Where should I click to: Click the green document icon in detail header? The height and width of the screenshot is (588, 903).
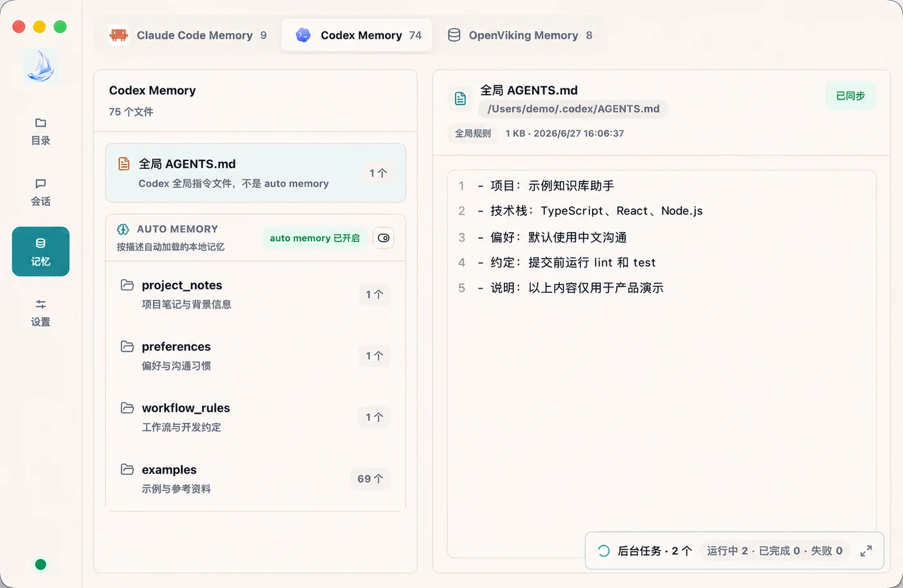(461, 98)
